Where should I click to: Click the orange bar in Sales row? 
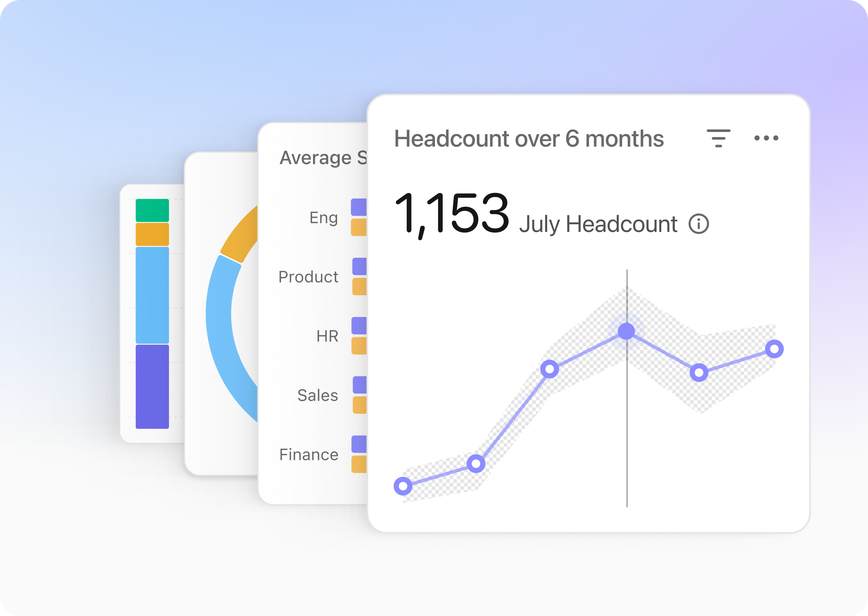click(360, 405)
